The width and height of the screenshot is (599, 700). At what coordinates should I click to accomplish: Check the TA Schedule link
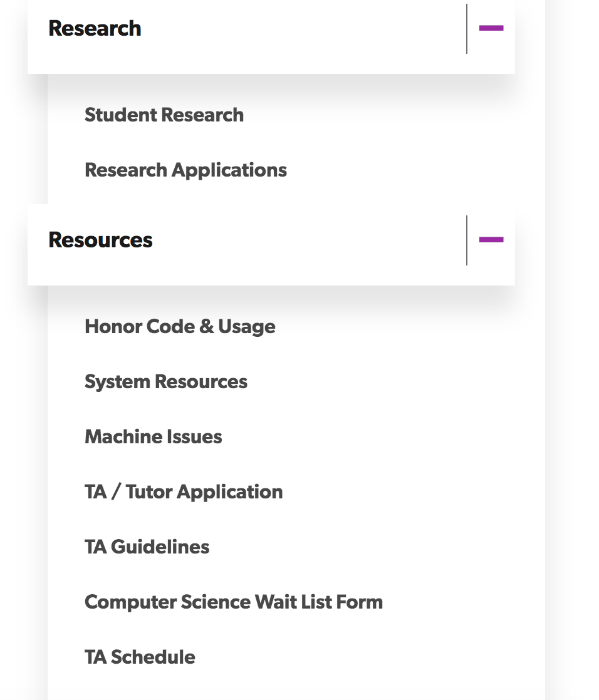click(x=140, y=657)
